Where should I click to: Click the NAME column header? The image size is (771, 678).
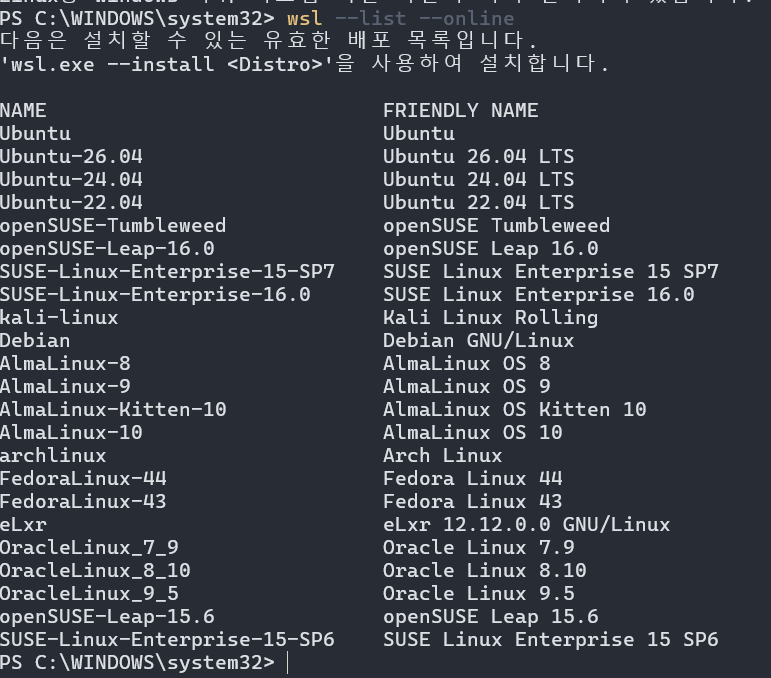[x=23, y=111]
